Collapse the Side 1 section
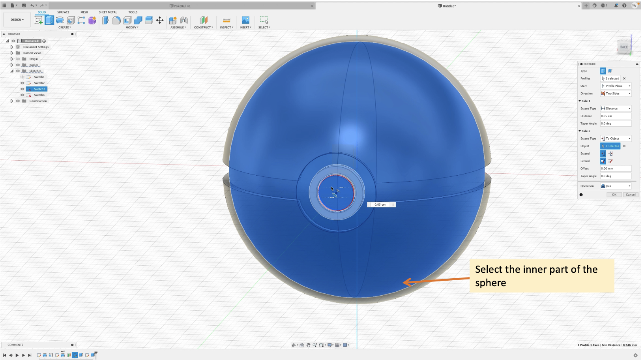The height and width of the screenshot is (360, 644). 580,101
